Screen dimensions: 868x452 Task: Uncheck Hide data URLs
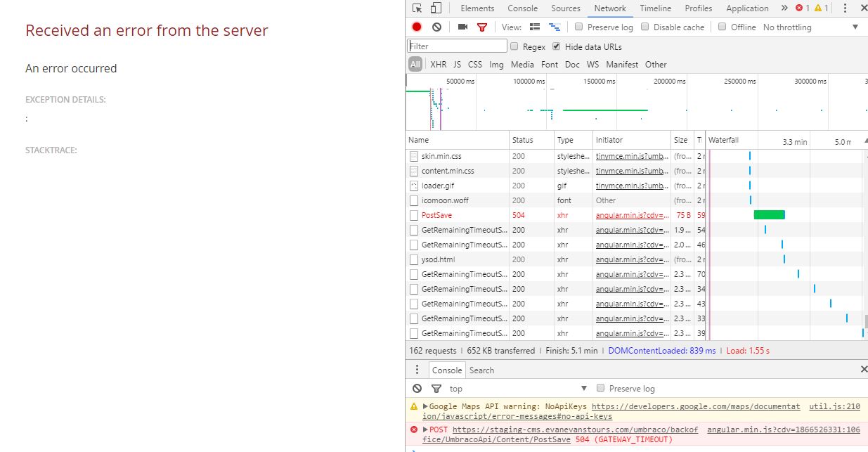point(557,46)
